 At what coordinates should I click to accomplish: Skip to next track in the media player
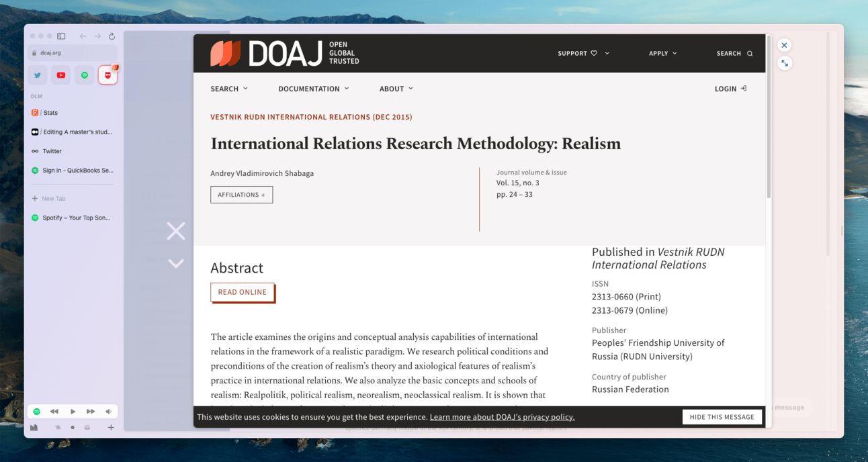coord(91,411)
